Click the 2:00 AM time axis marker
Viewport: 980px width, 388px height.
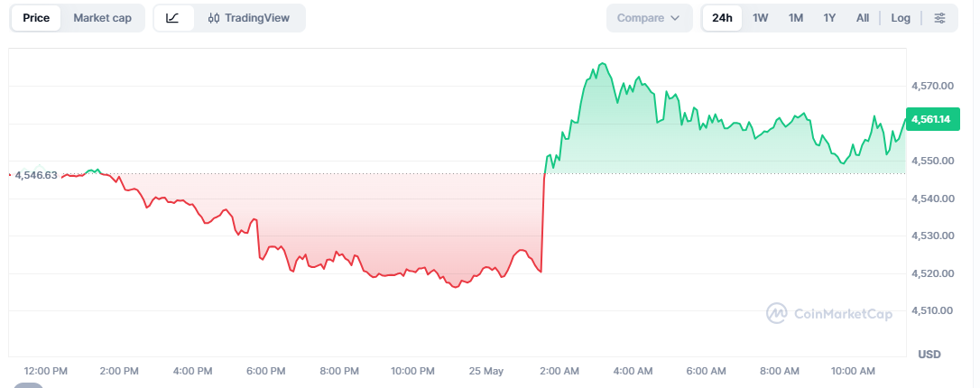click(x=559, y=371)
